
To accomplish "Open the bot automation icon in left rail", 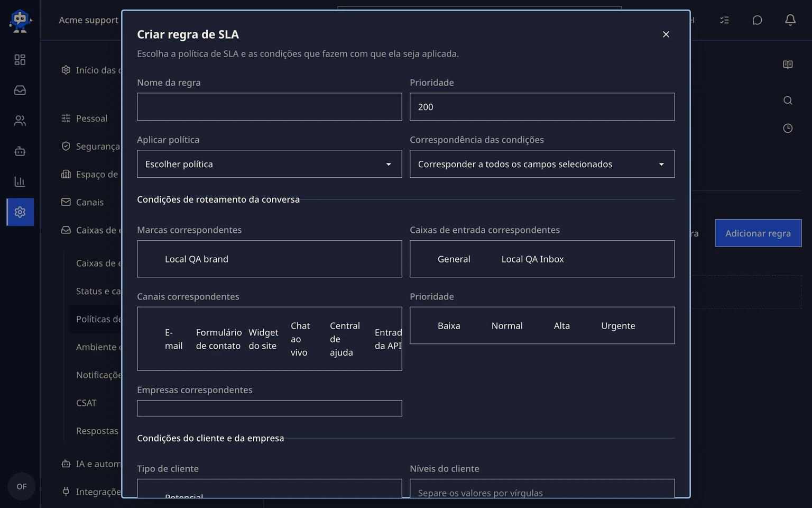I will click(x=20, y=151).
